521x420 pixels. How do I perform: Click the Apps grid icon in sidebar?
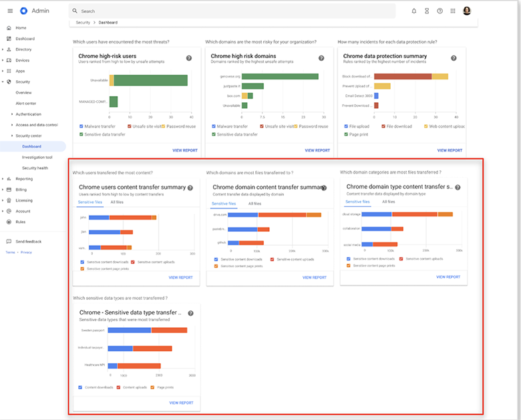click(9, 71)
